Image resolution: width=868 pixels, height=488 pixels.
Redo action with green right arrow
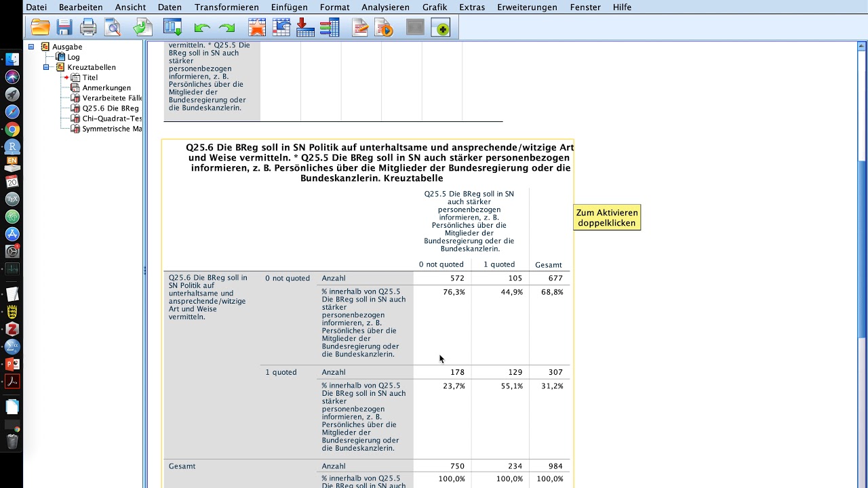tap(226, 28)
